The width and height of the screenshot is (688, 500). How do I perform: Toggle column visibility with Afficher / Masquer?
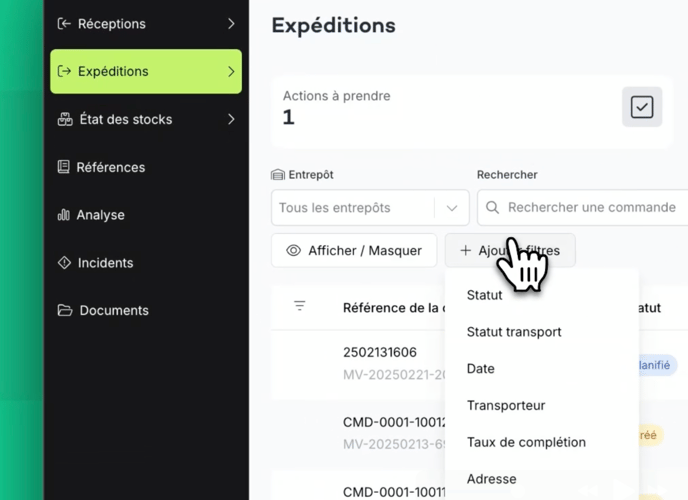[354, 251]
